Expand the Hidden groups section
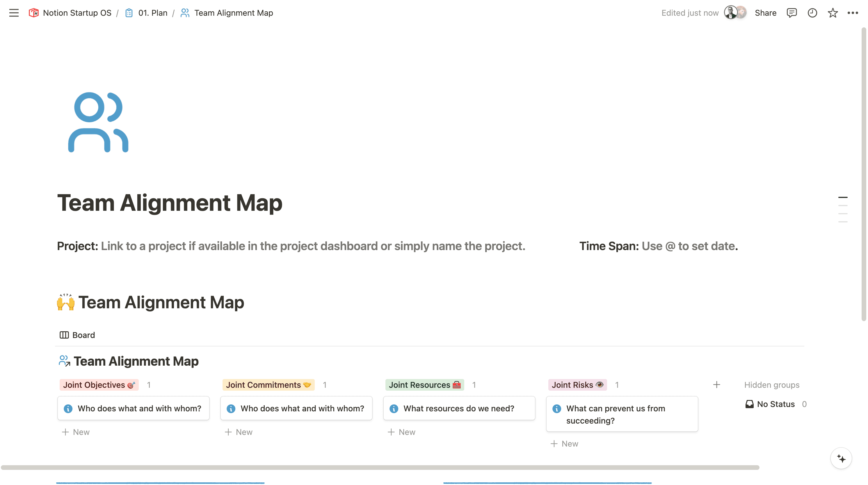 (x=772, y=385)
